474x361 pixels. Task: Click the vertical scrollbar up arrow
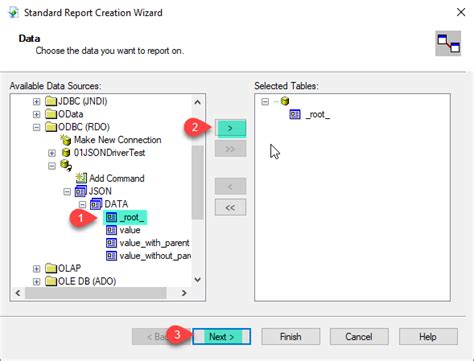198,102
